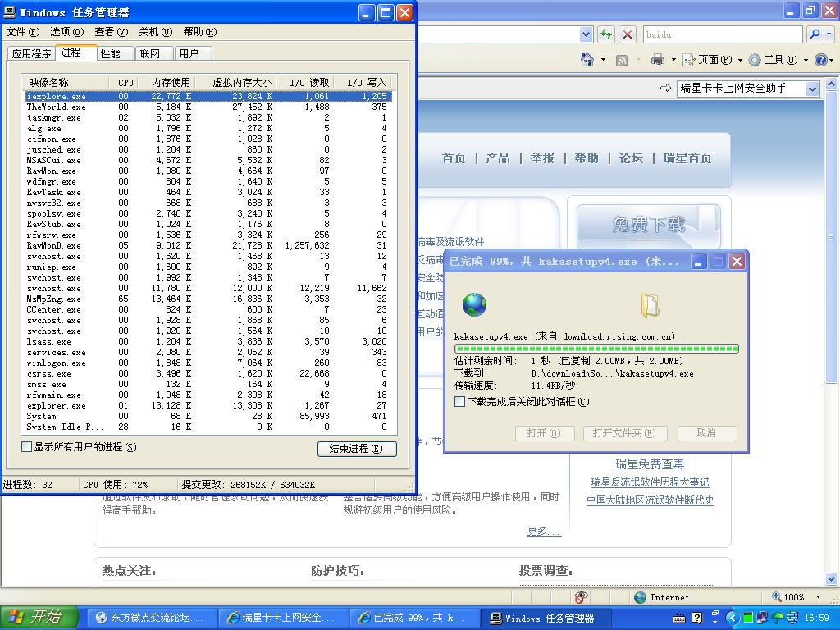Click the 结束进程(E) button
840x630 pixels.
click(x=357, y=449)
